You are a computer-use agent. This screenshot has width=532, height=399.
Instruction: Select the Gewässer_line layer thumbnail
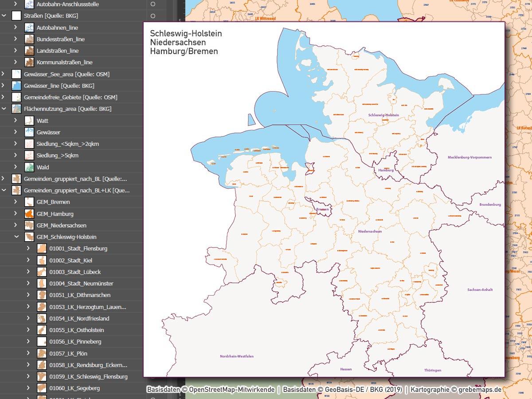(16, 85)
